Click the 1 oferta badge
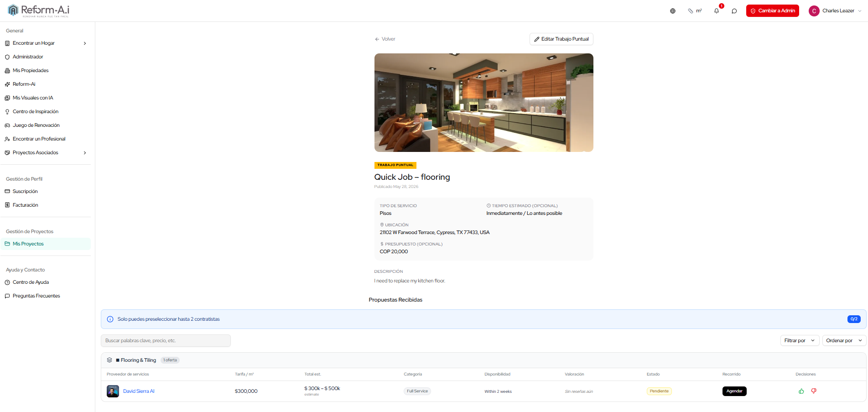The width and height of the screenshot is (868, 412). click(170, 360)
